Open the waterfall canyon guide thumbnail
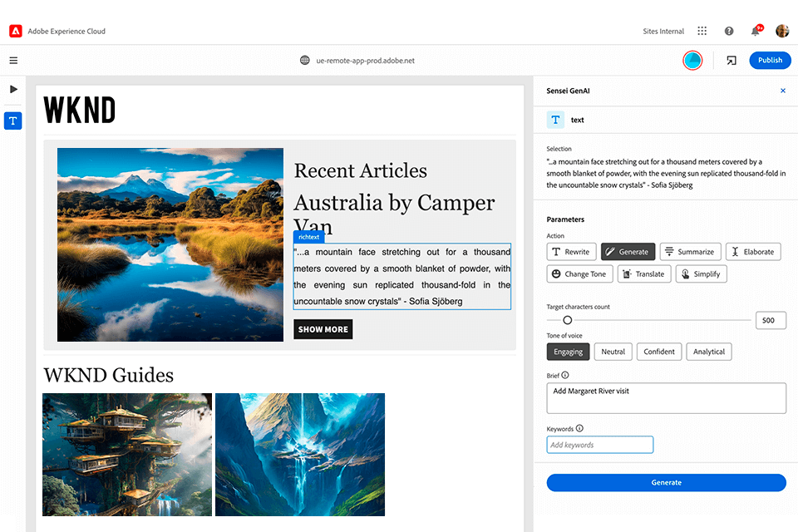798x532 pixels. click(x=300, y=455)
